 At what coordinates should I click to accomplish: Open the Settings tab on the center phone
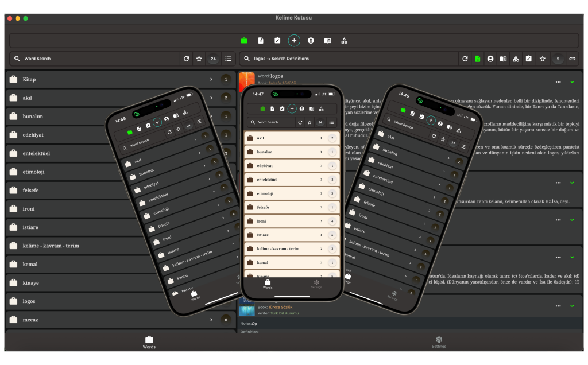(316, 284)
